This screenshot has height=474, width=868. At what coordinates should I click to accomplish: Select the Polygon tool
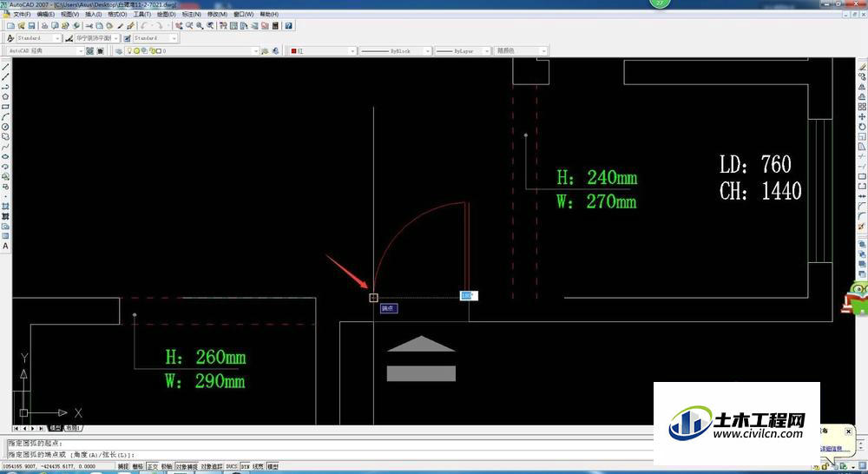coord(5,96)
